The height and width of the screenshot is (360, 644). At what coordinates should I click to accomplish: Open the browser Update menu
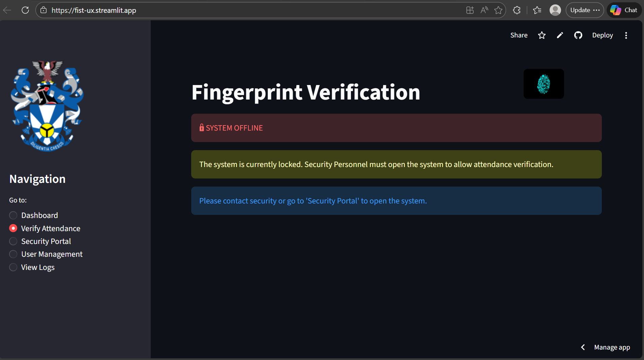pos(584,10)
